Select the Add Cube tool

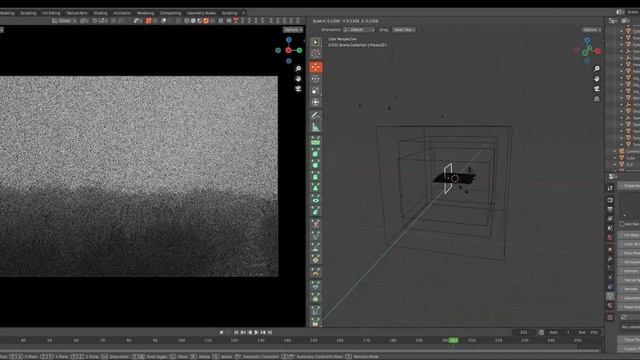(316, 141)
